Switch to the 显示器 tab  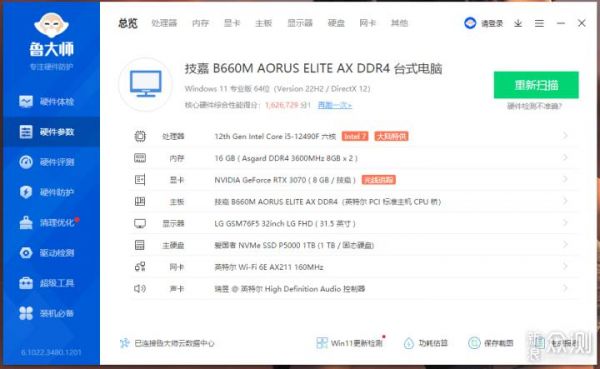click(300, 23)
